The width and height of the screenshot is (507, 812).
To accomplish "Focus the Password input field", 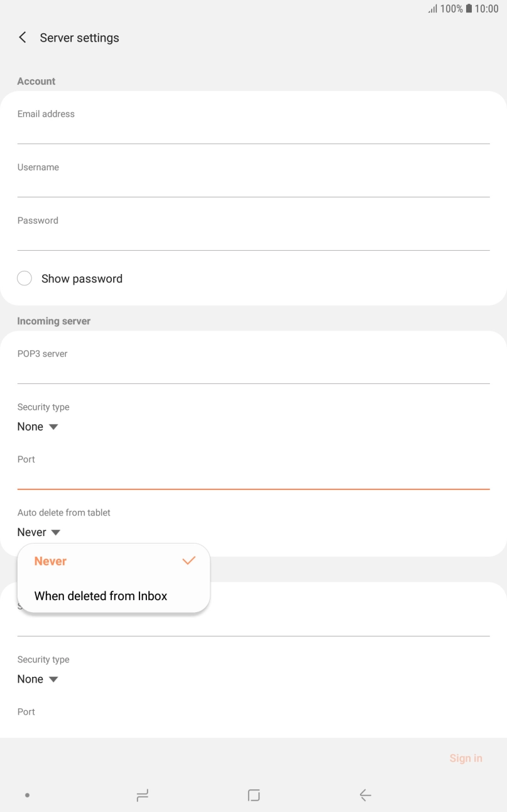I will click(x=253, y=238).
